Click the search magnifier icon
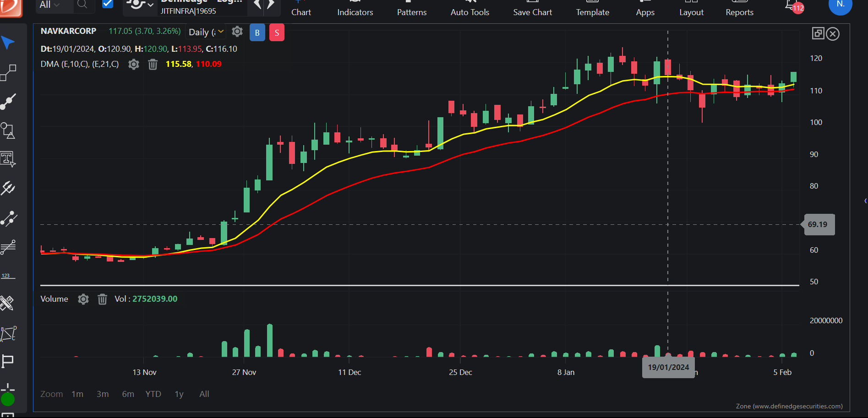 tap(82, 5)
